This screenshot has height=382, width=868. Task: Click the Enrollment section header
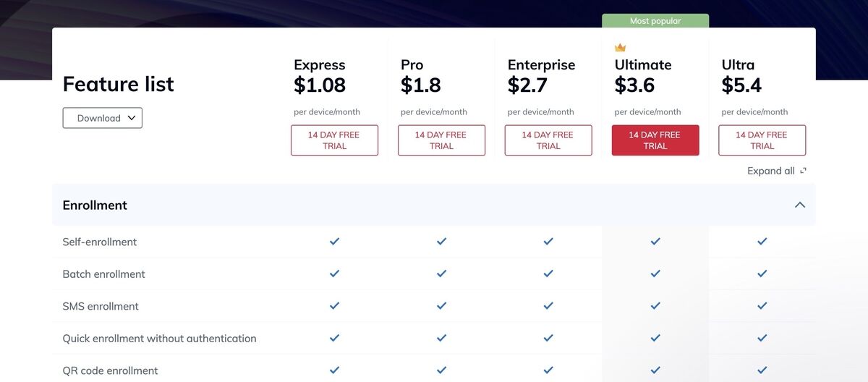coord(95,205)
